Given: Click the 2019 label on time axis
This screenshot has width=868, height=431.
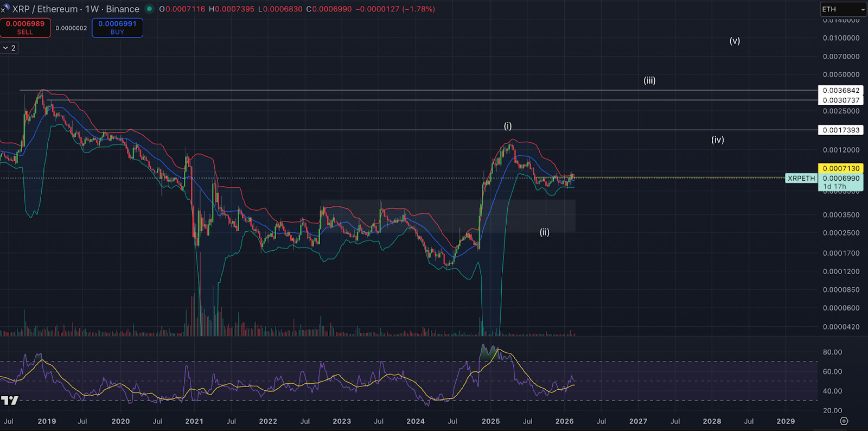Looking at the screenshot, I should (47, 421).
